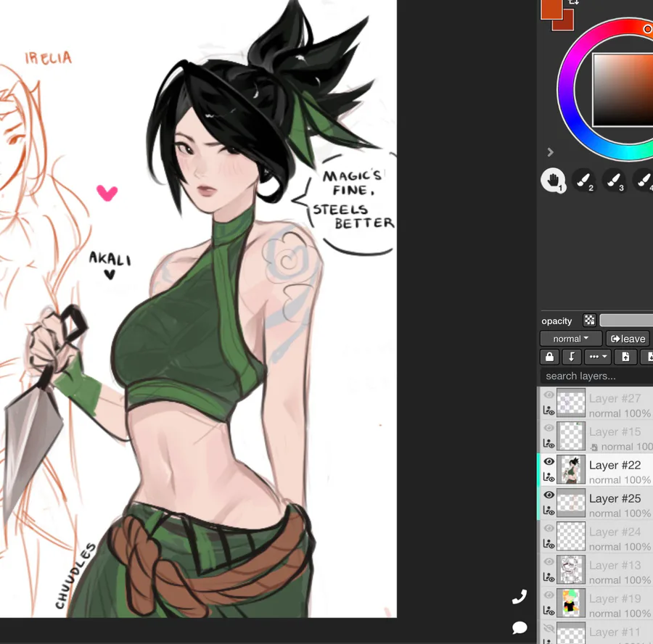Click owner icon on Layer #25
The image size is (653, 644).
coord(549,511)
